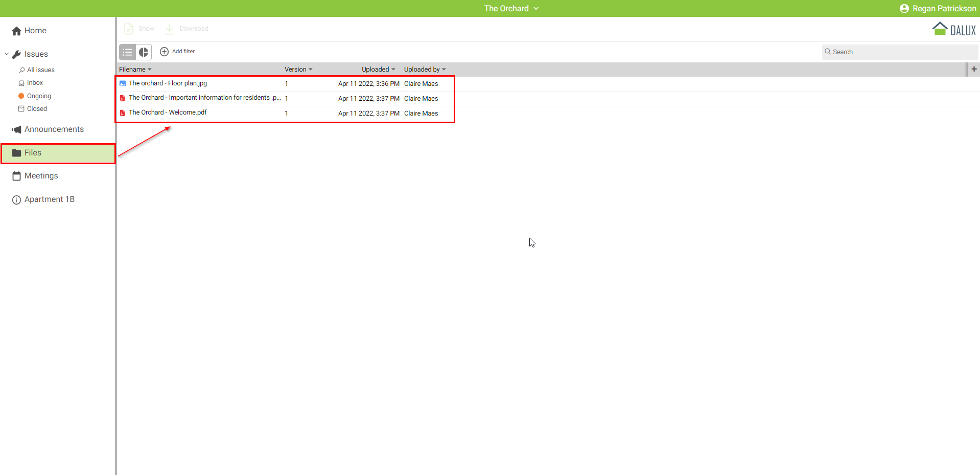This screenshot has height=475, width=980.
Task: Click the Download arrow icon in toolbar
Action: point(170,29)
